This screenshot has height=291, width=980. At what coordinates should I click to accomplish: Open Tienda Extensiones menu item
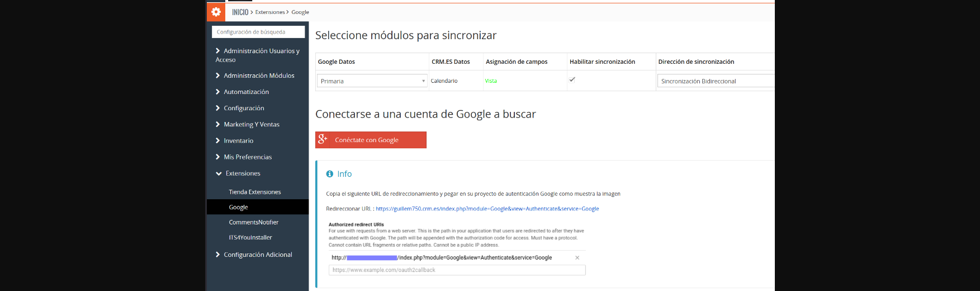pos(255,192)
